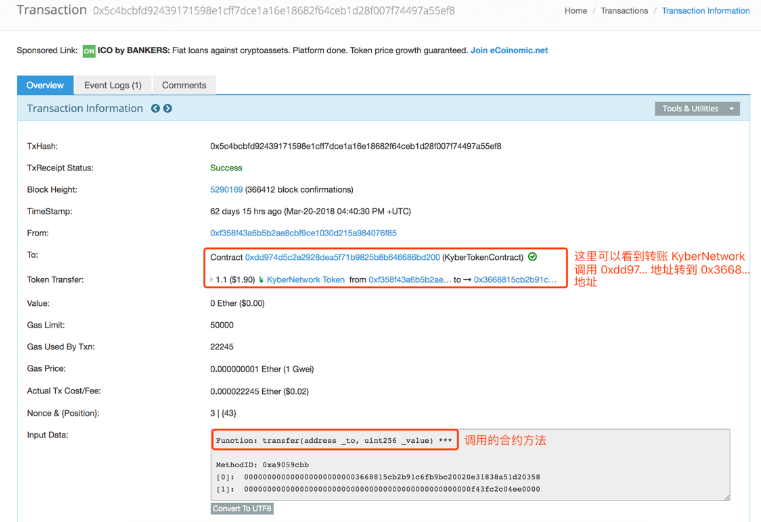Go to next transaction arrow icon
The image size is (761, 522).
[x=168, y=109]
